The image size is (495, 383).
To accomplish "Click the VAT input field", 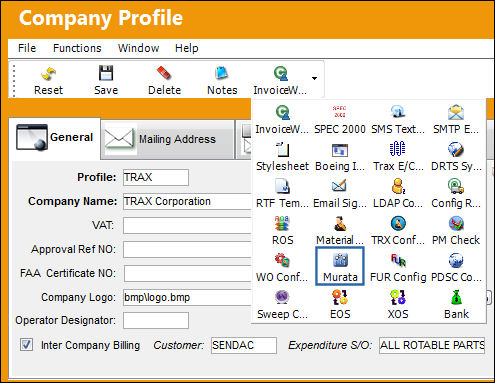I will [x=187, y=225].
